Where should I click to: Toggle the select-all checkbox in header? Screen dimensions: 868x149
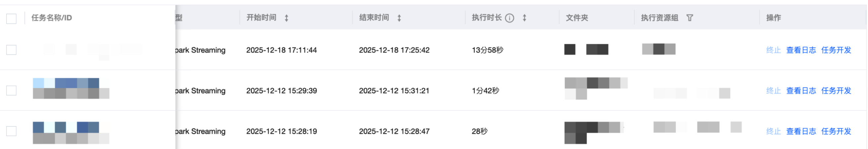12,19
